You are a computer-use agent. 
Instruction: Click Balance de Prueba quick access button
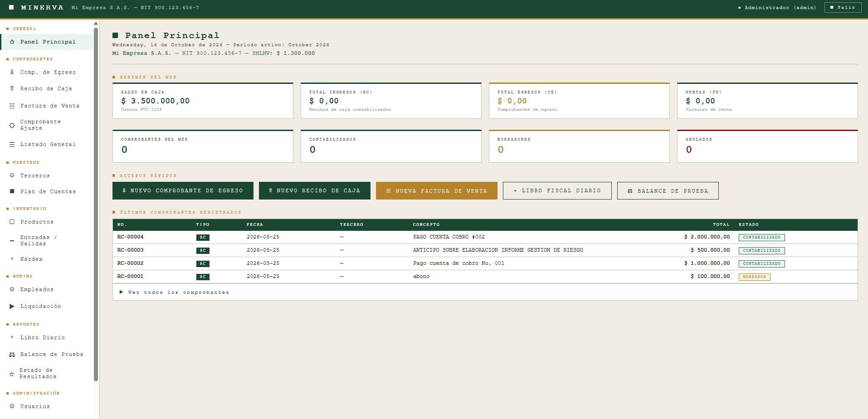tap(668, 191)
